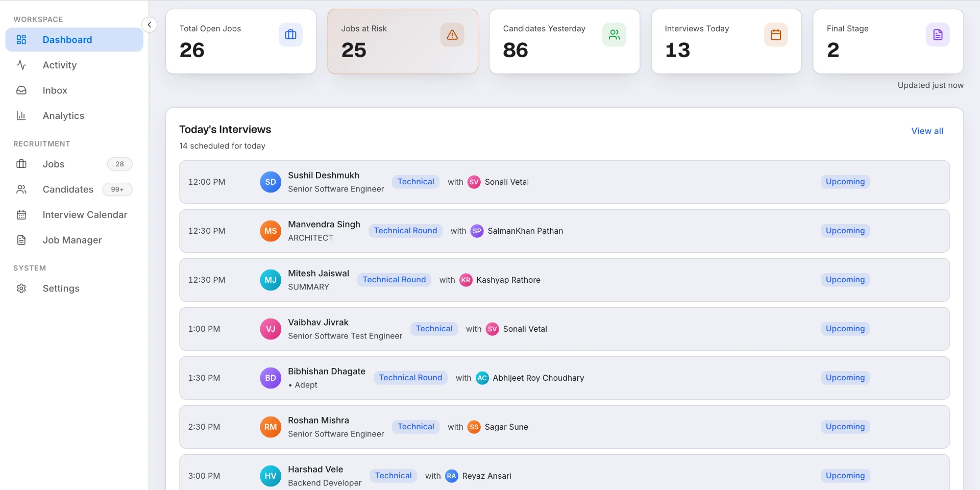Click the Candidates people icon in sidebar

click(21, 189)
